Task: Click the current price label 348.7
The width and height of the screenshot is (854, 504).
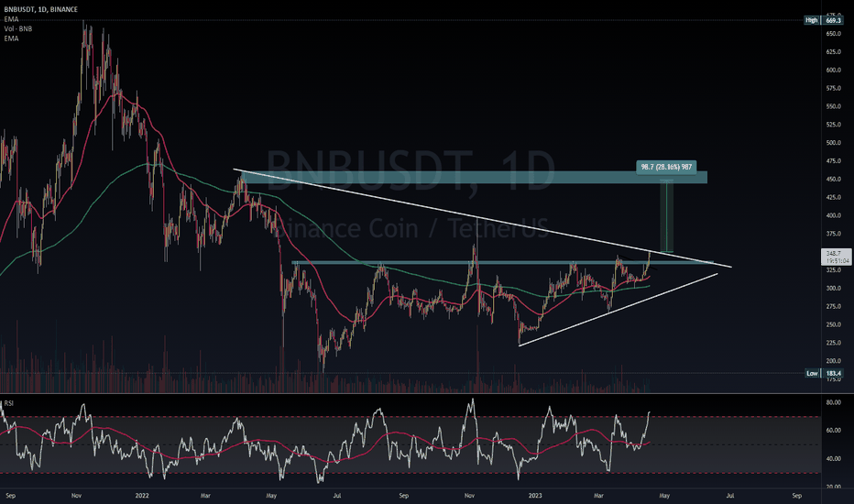Action: (x=833, y=253)
